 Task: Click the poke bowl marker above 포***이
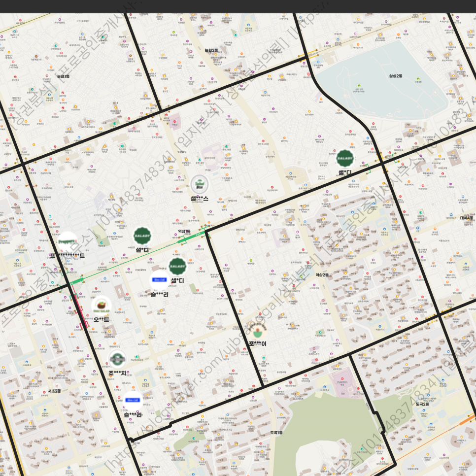(258, 331)
